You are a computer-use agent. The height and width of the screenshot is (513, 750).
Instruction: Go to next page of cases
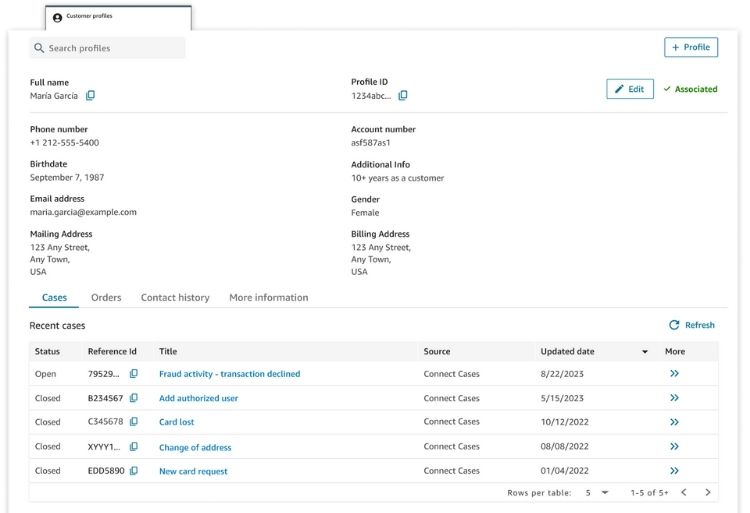[708, 493]
